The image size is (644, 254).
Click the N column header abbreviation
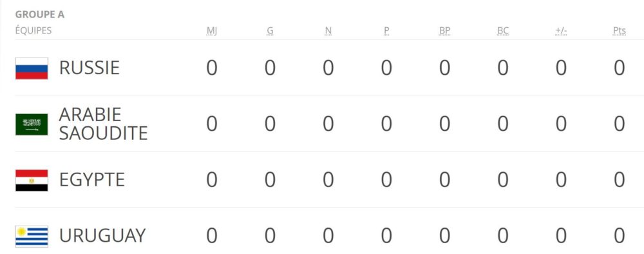click(x=328, y=31)
